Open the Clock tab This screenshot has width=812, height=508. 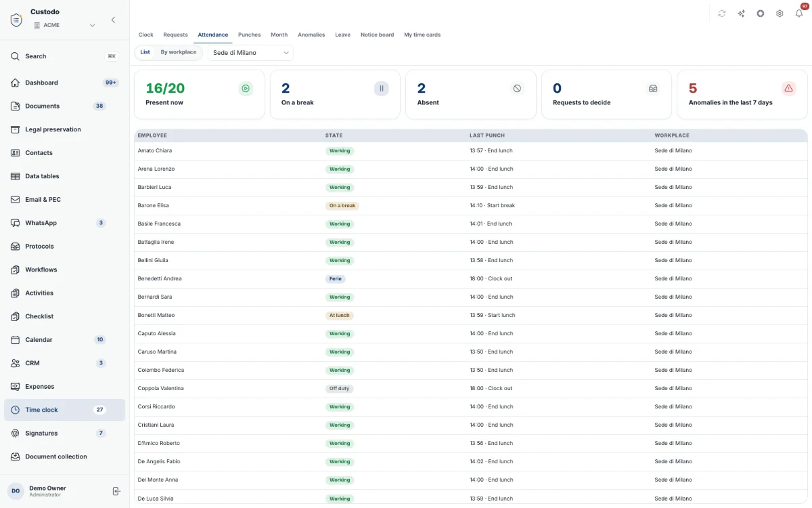coord(146,35)
